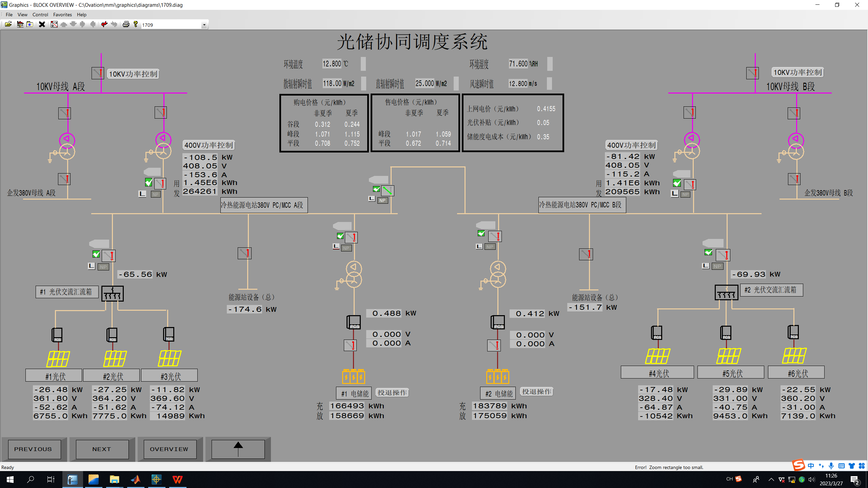
Task: Click the breaker above 企发380V母线 B段
Action: click(x=794, y=179)
